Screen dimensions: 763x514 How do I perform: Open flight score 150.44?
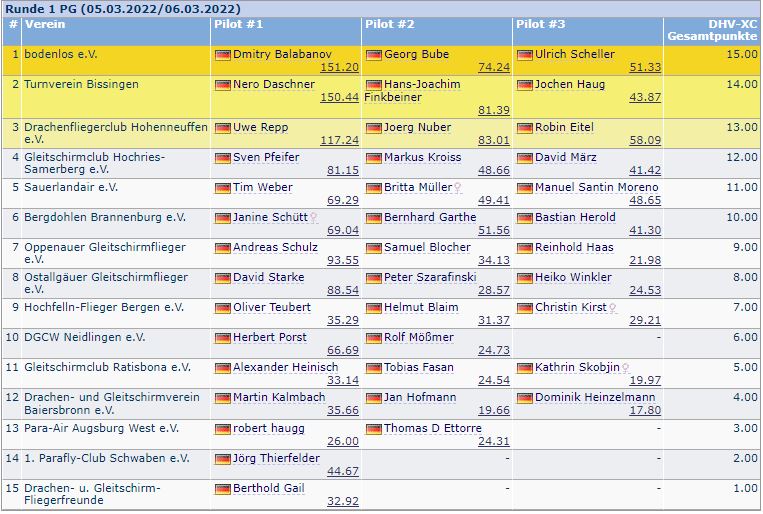339,97
